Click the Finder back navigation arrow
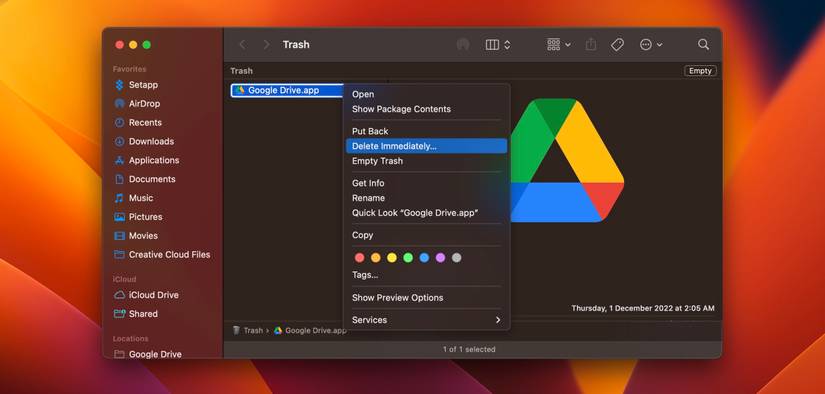Image resolution: width=825 pixels, height=394 pixels. pos(243,45)
